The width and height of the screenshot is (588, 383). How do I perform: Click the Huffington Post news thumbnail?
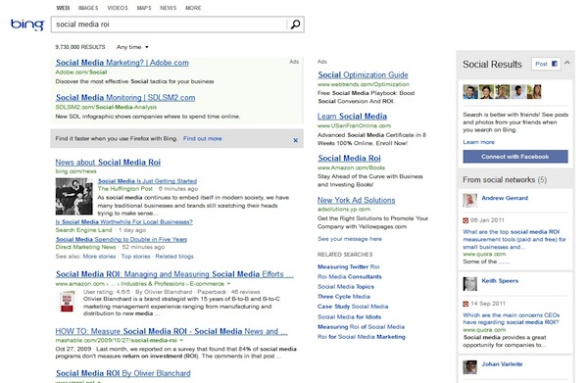point(73,196)
